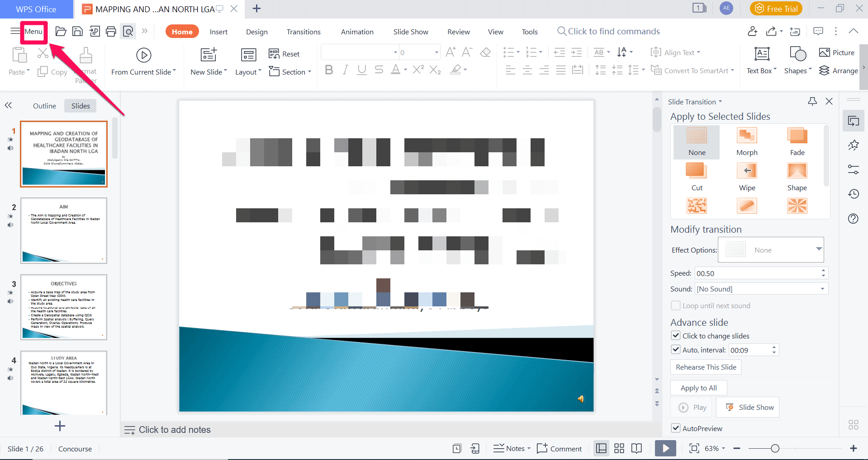Expand the Slide Transition panel title dropdown

[x=720, y=102]
